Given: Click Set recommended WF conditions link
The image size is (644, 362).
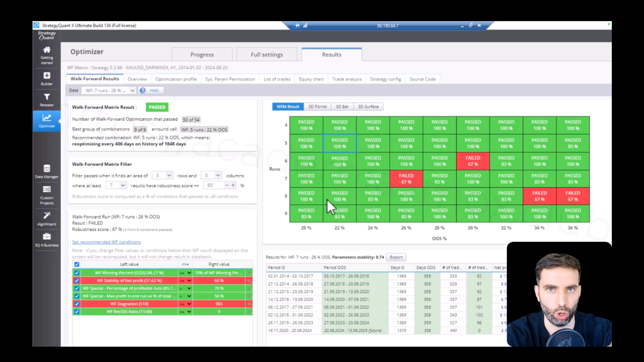Looking at the screenshot, I should point(106,242).
